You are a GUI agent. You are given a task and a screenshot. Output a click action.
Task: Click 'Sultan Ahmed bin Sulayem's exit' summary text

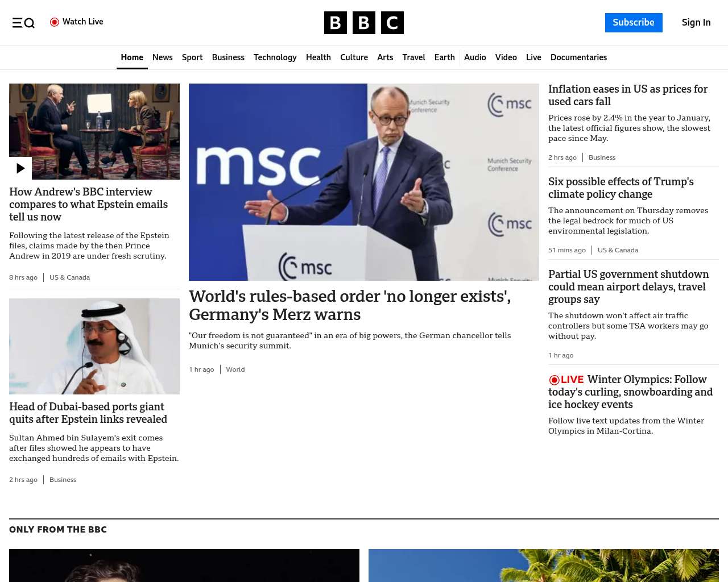[94, 448]
